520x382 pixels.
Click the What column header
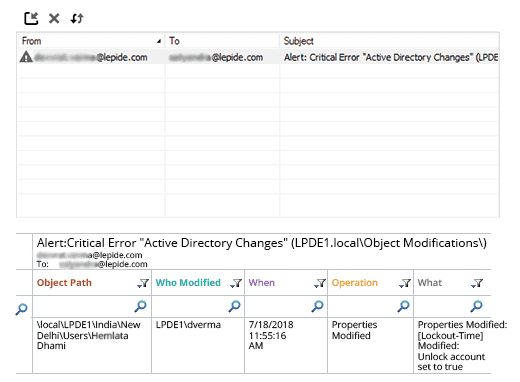(x=452, y=283)
